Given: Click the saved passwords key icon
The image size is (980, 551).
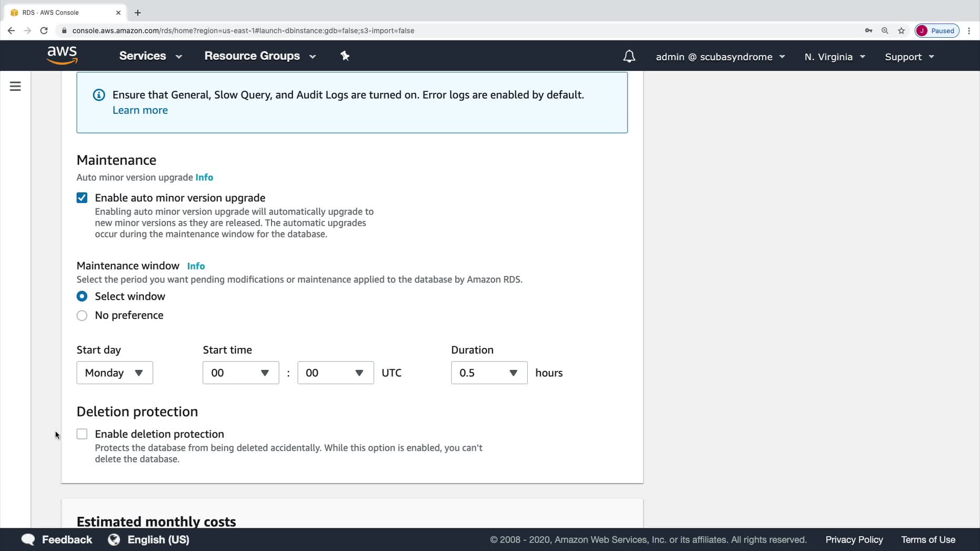Looking at the screenshot, I should click(869, 30).
